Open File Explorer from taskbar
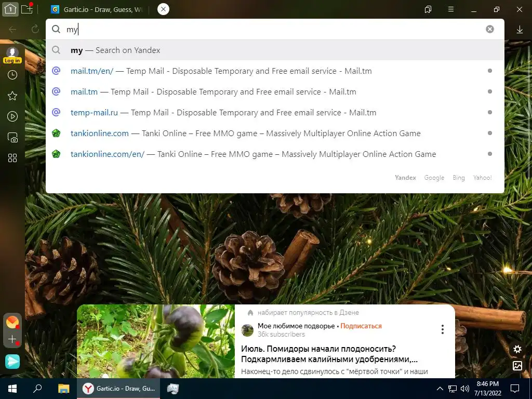This screenshot has width=532, height=399. pyautogui.click(x=63, y=389)
